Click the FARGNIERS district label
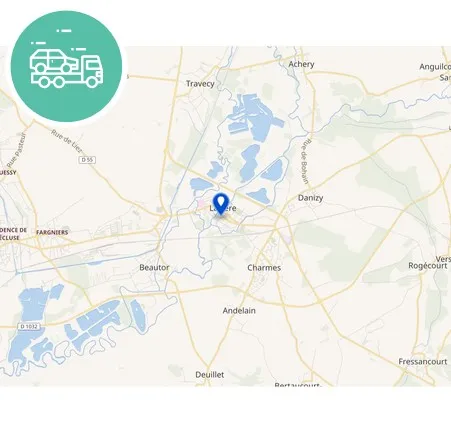The image size is (451, 433). 52,232
